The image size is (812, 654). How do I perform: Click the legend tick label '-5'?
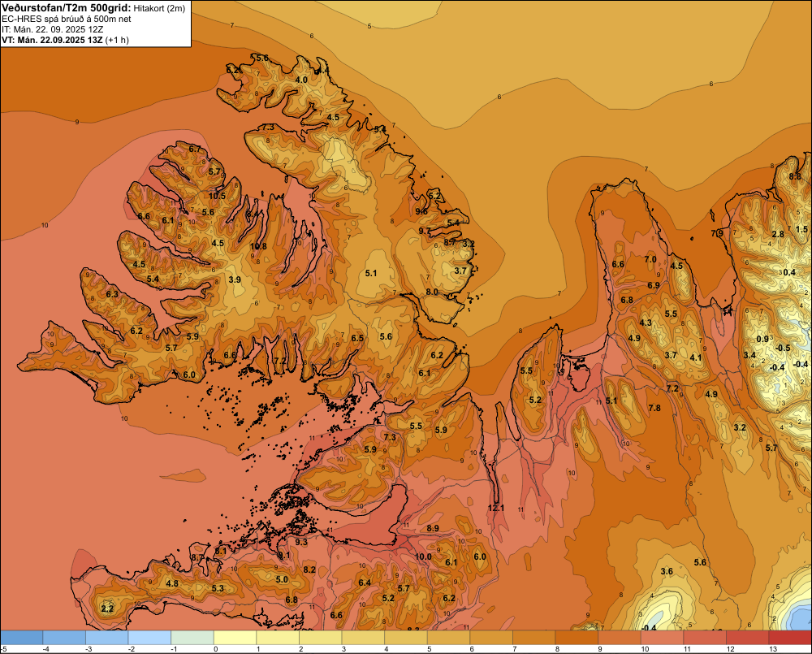pos(3,649)
